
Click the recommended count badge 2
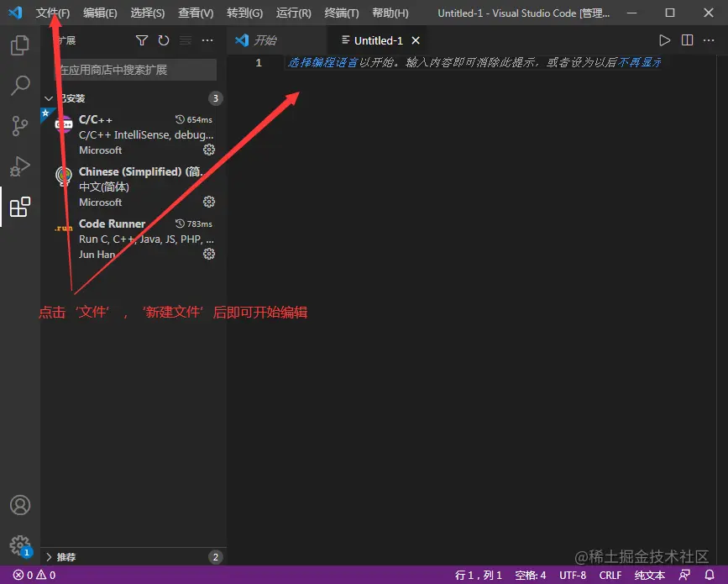[x=215, y=557]
